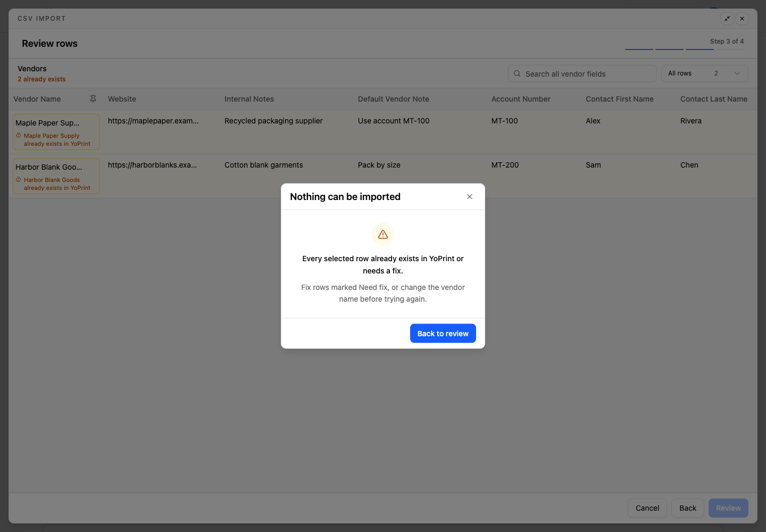Viewport: 766px width, 532px height.
Task: Click Maple Paper Supply warning icon
Action: (x=19, y=135)
